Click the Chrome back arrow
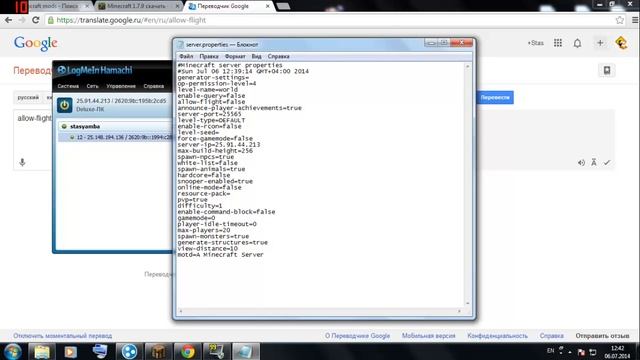 tap(8, 20)
